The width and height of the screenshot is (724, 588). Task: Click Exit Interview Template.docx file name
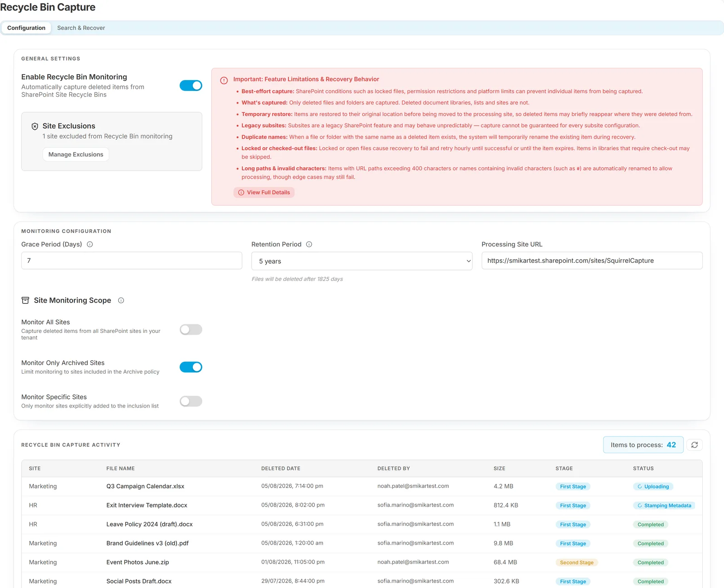tap(147, 505)
